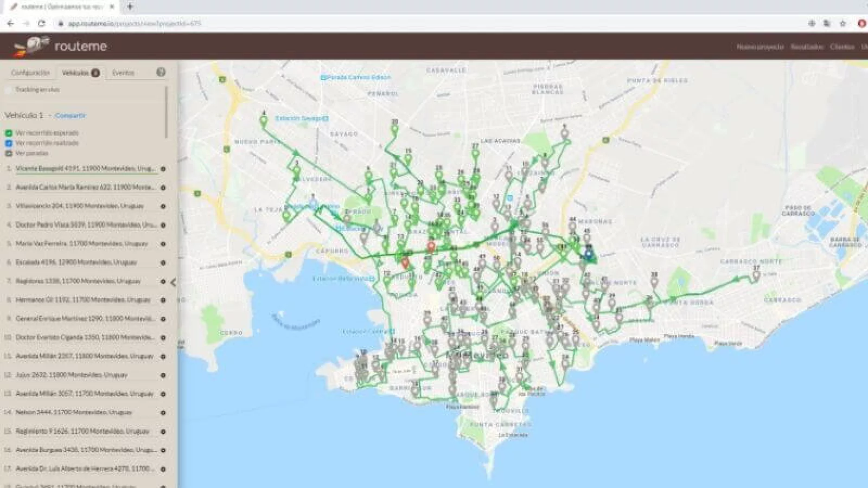The image size is (868, 488).
Task: Select stop Avenida Millán 2357 in list
Action: click(85, 356)
